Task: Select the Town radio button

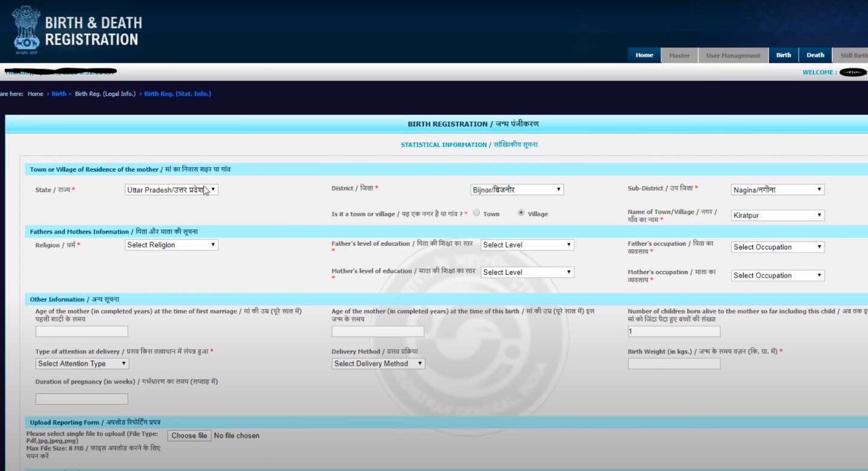Action: (476, 213)
